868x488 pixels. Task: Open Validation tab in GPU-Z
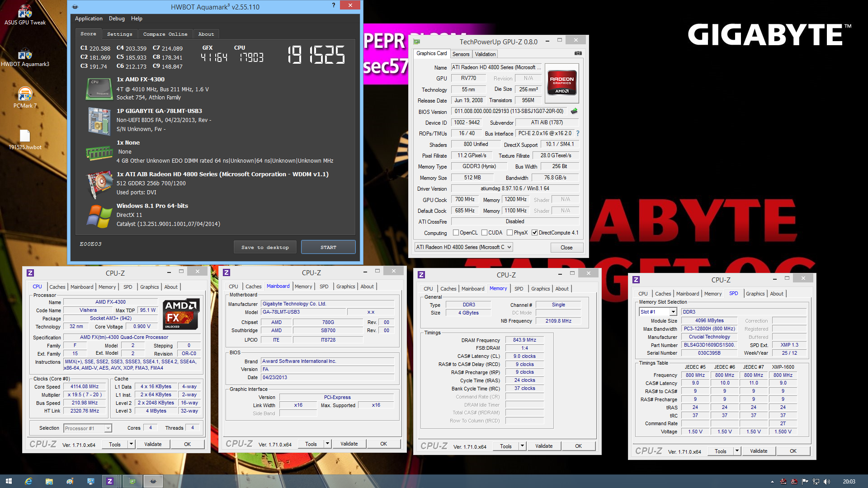(x=485, y=54)
